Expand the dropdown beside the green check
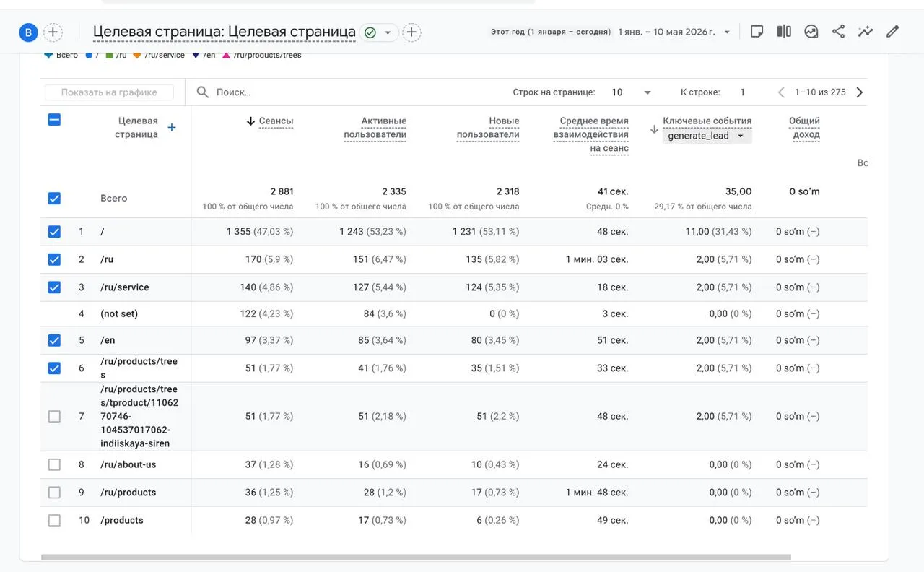The image size is (924, 572). [388, 32]
